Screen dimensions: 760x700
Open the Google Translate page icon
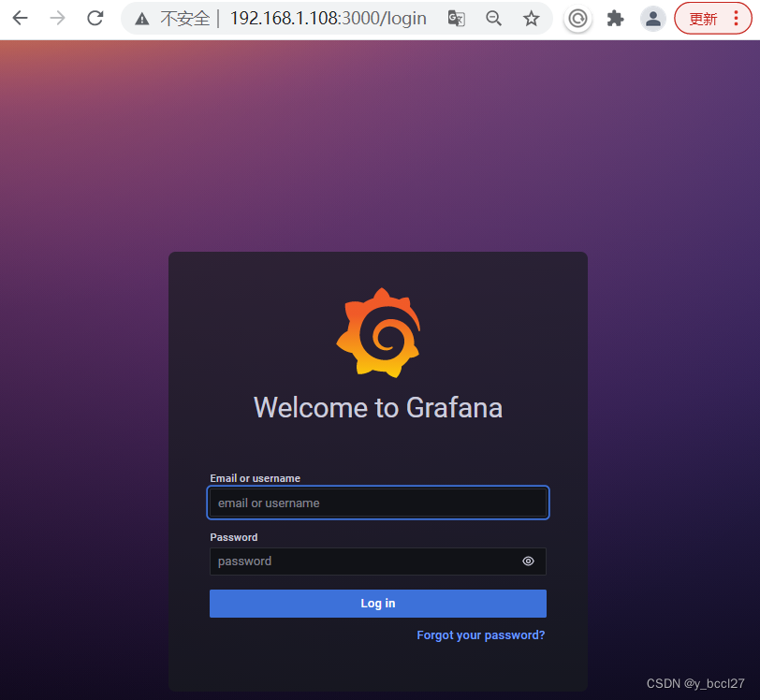coord(456,19)
